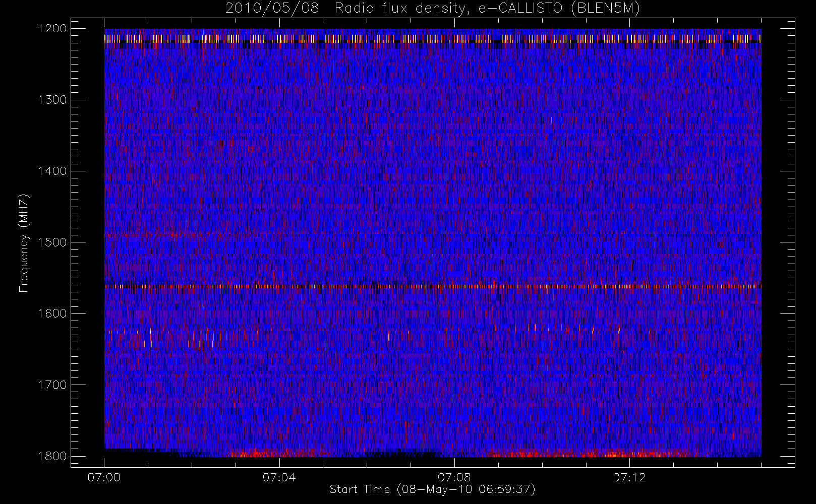Click the 07:12 time tick label
Image resolution: width=816 pixels, height=504 pixels.
tap(629, 477)
